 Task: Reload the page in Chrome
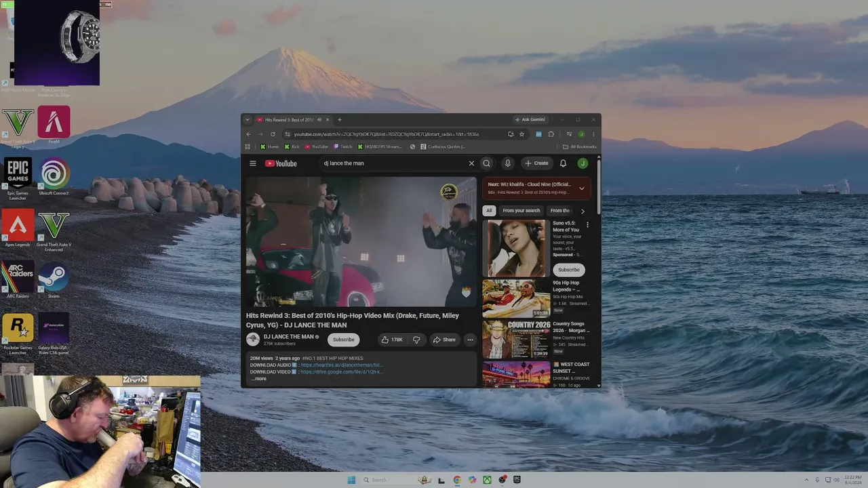click(x=273, y=134)
